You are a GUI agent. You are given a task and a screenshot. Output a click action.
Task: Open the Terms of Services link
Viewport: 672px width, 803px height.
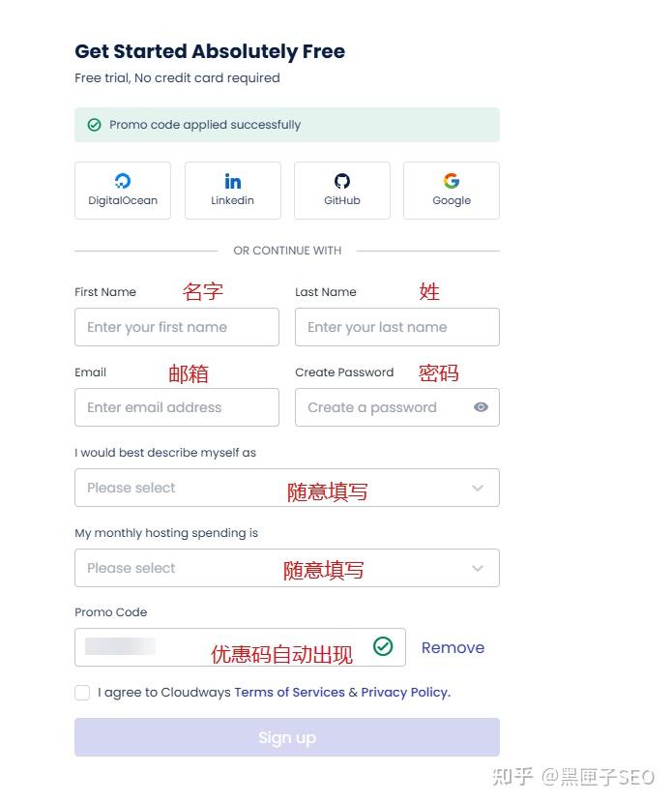[x=289, y=692]
